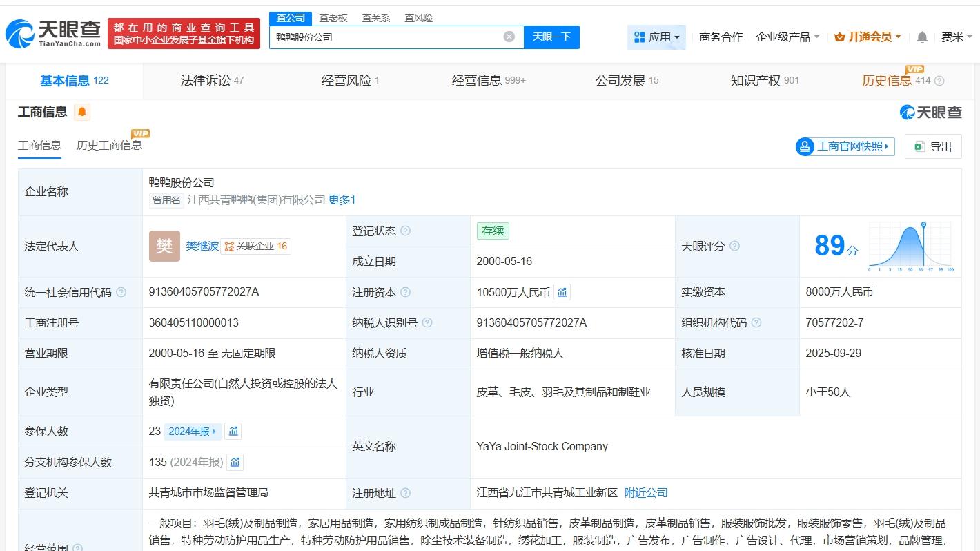This screenshot has width=980, height=551.
Task: Click the bell icon beside 工商信息 heading
Action: click(81, 112)
